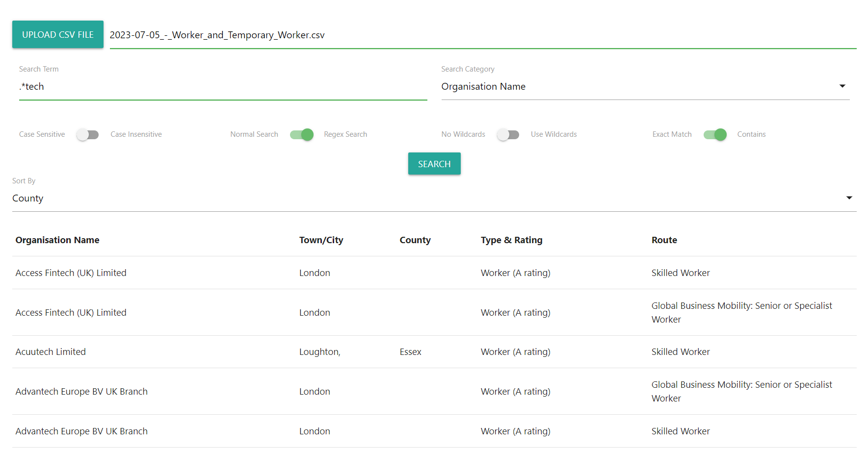Toggle the Case Sensitive switch

click(x=87, y=134)
